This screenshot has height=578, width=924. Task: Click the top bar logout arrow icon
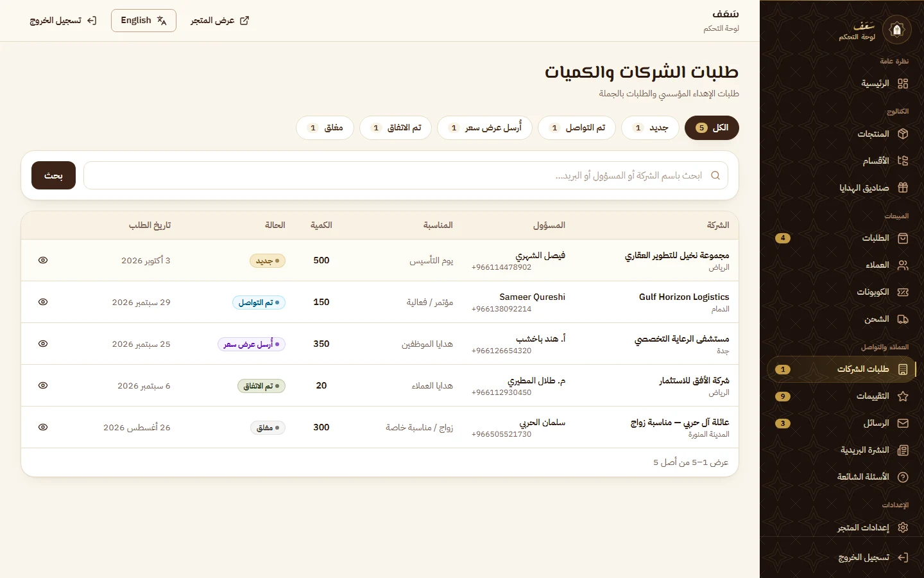(x=92, y=21)
